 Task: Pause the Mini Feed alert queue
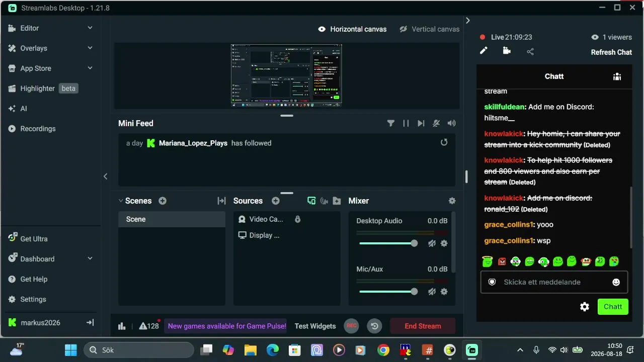click(x=406, y=123)
